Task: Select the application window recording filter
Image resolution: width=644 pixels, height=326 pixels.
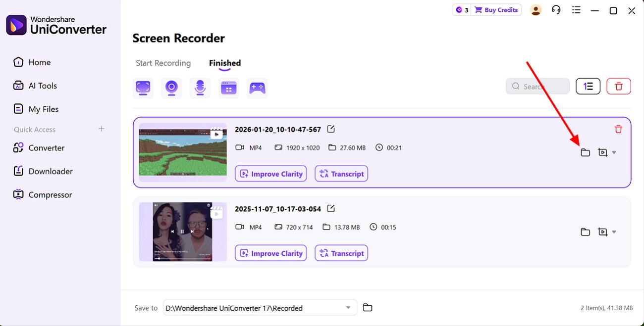Action: [228, 87]
